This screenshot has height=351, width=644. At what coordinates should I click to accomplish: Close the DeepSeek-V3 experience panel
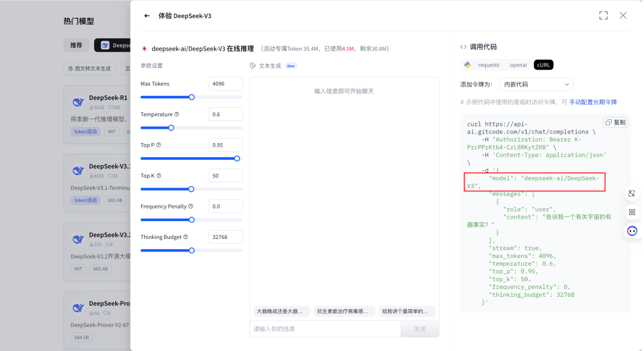tap(623, 15)
